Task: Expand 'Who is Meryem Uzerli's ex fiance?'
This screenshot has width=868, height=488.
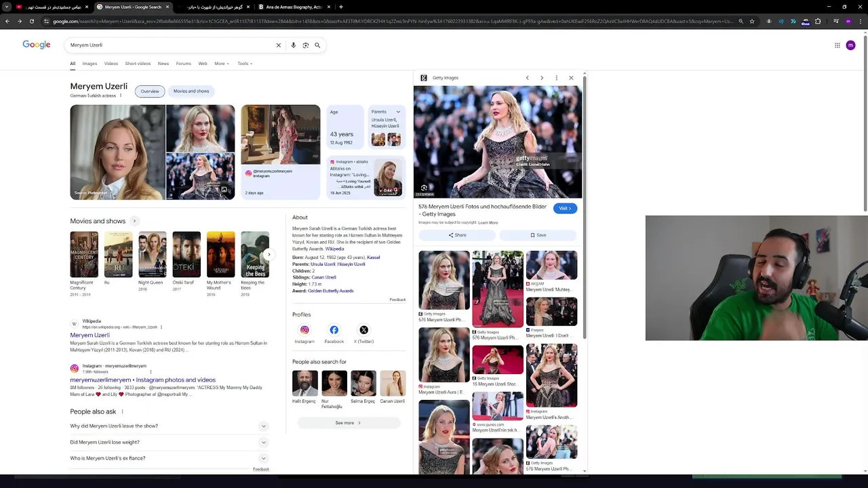Action: pyautogui.click(x=169, y=458)
